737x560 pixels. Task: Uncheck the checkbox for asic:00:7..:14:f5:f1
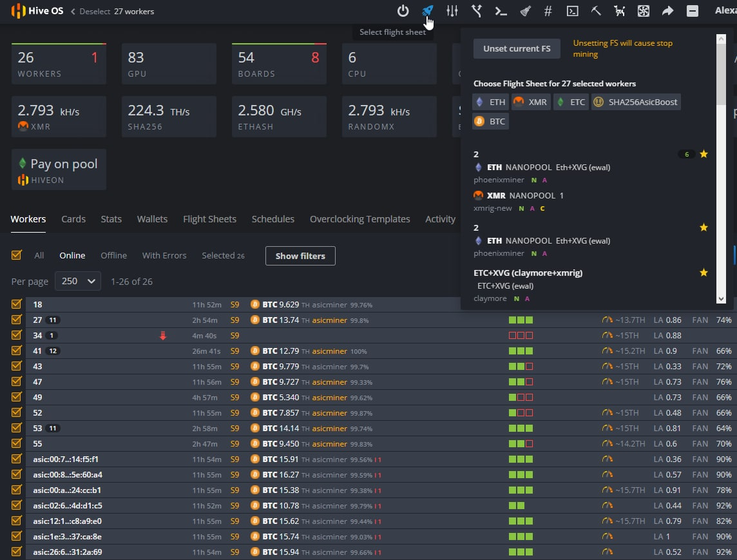coord(17,459)
